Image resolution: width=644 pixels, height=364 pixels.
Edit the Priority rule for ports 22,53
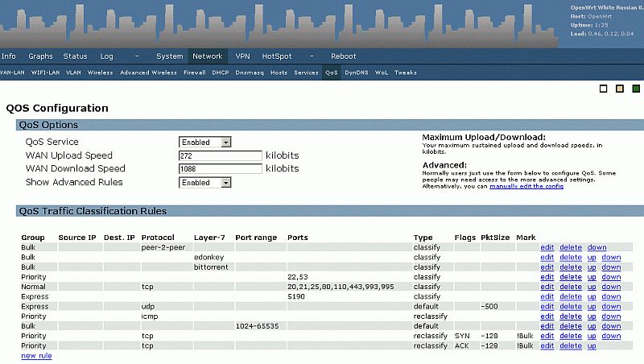547,277
